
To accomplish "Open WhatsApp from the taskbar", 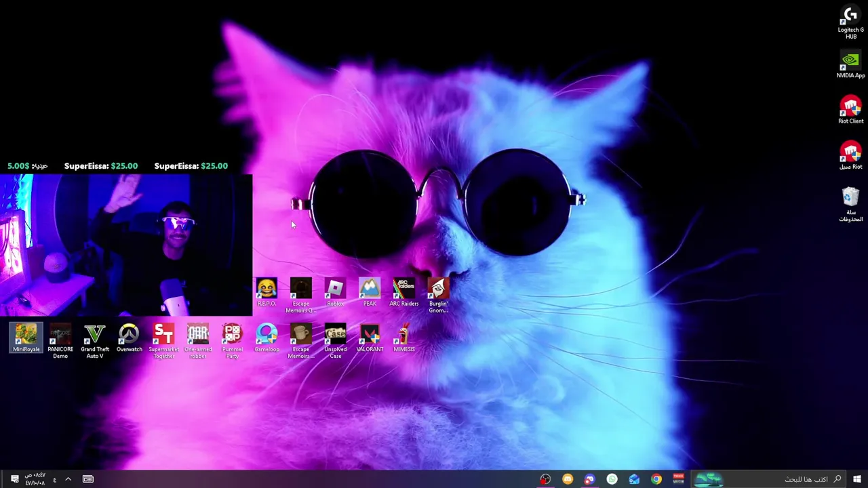I will 612,479.
